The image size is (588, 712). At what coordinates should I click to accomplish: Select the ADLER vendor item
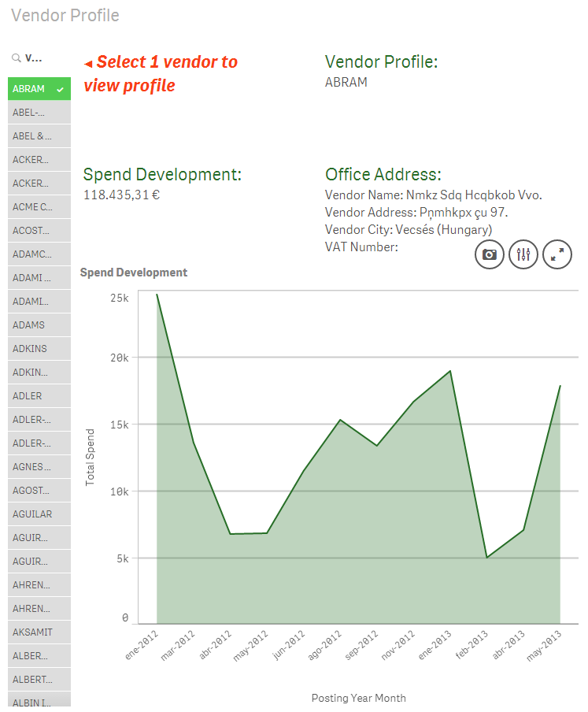point(28,396)
